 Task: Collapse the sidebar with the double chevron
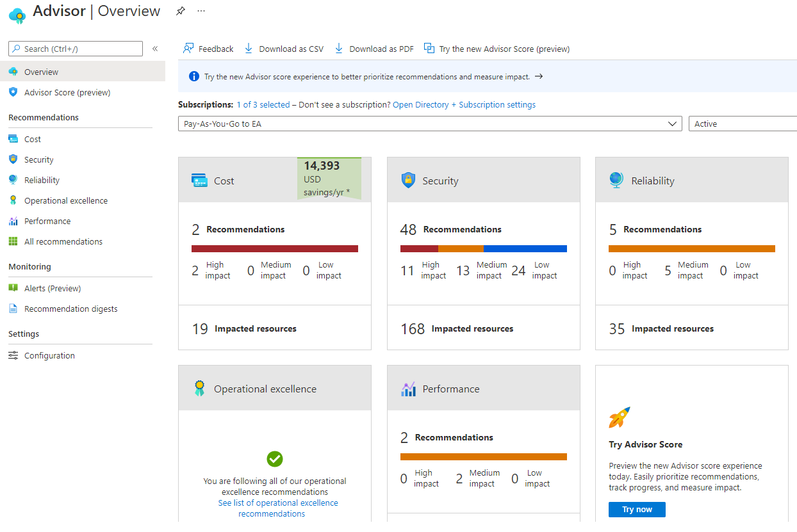point(155,49)
